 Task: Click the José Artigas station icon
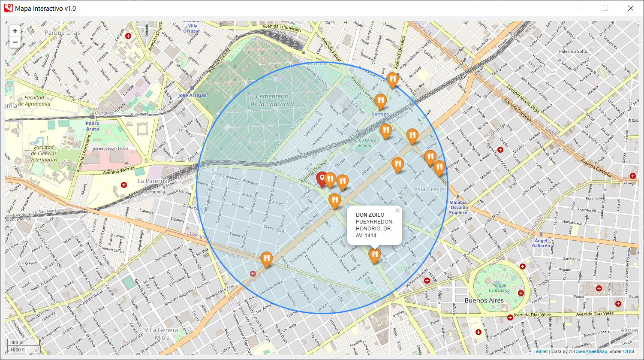[x=192, y=88]
